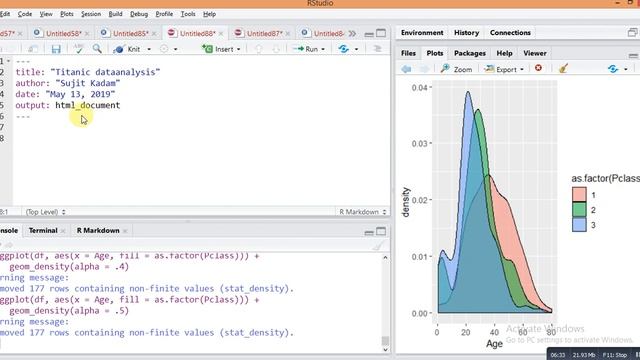Show in new window icon in editor toolbar
The image size is (640, 360).
click(33, 49)
